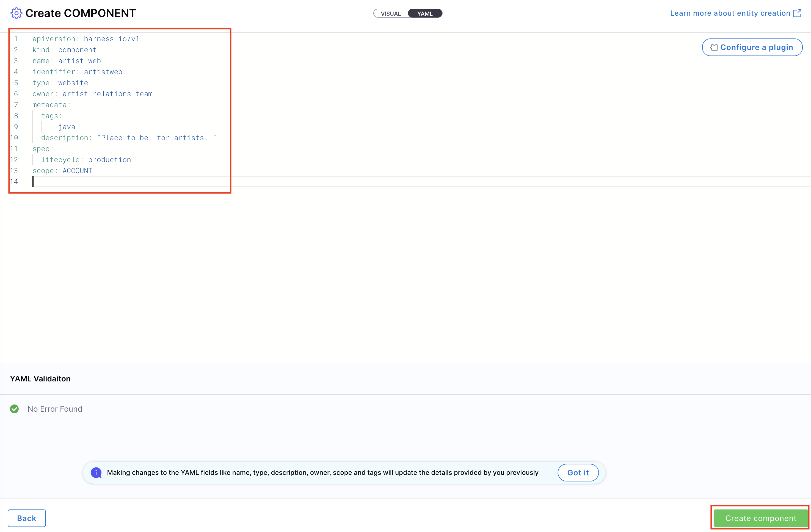Click the external link icon at top right
This screenshot has height=532, width=811.
pyautogui.click(x=797, y=13)
